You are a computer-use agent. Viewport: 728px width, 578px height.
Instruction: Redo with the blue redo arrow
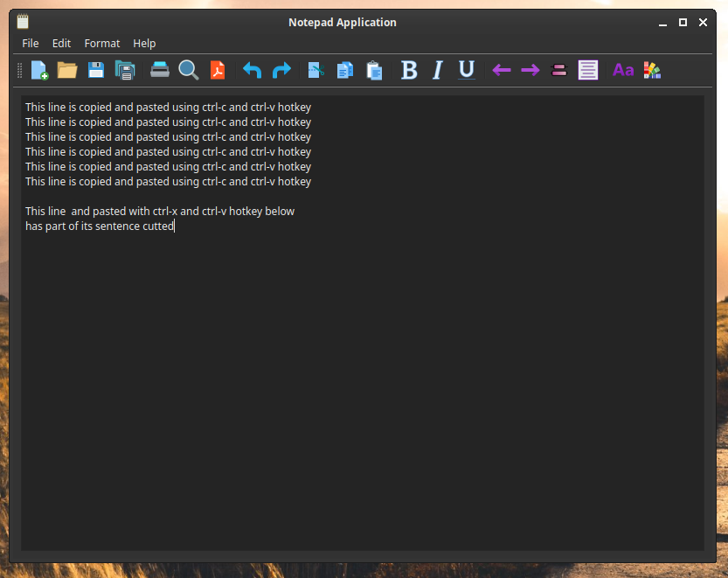tap(281, 70)
